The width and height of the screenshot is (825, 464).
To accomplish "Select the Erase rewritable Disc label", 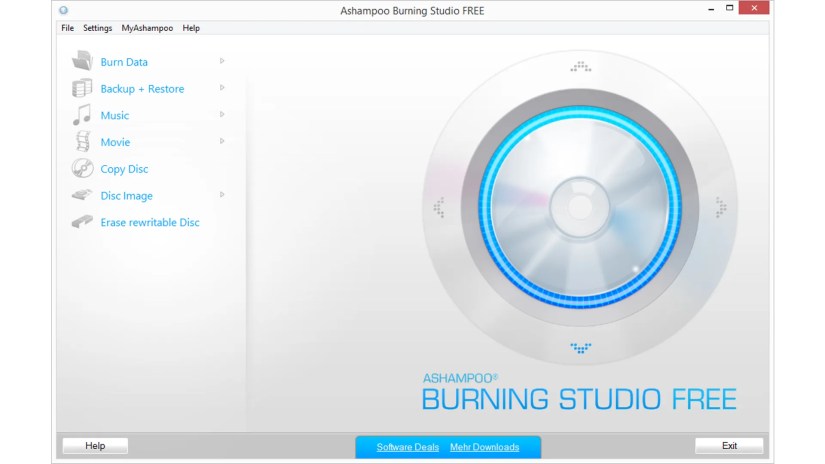I will [150, 223].
